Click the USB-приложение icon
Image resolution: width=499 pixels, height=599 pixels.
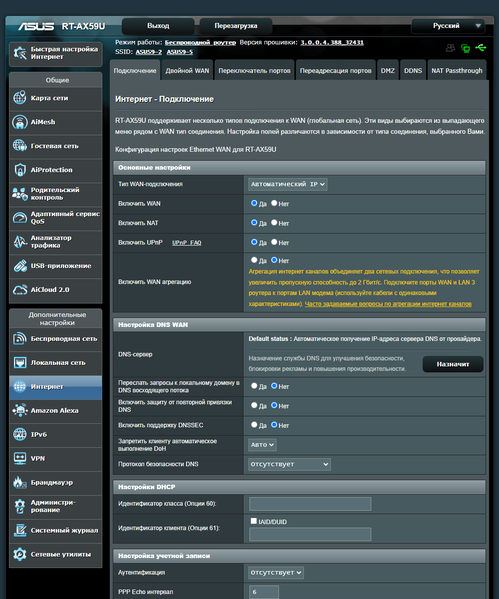tap(19, 266)
